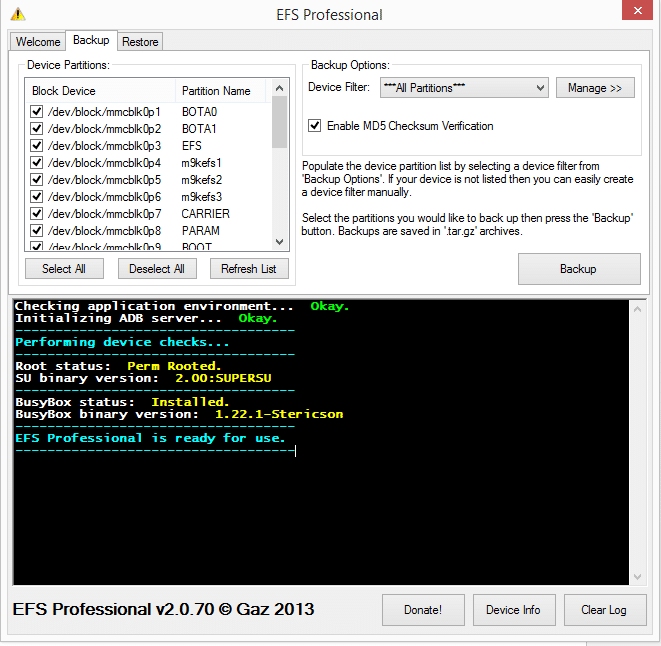
Task: Click the Refresh List button
Action: (x=249, y=269)
